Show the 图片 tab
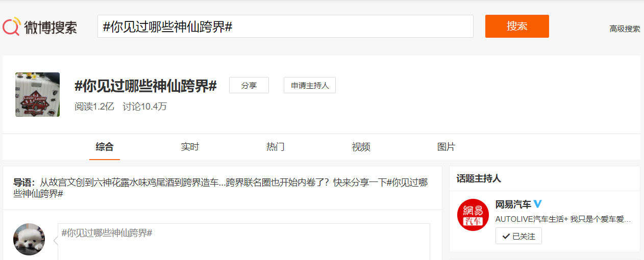 coord(446,147)
